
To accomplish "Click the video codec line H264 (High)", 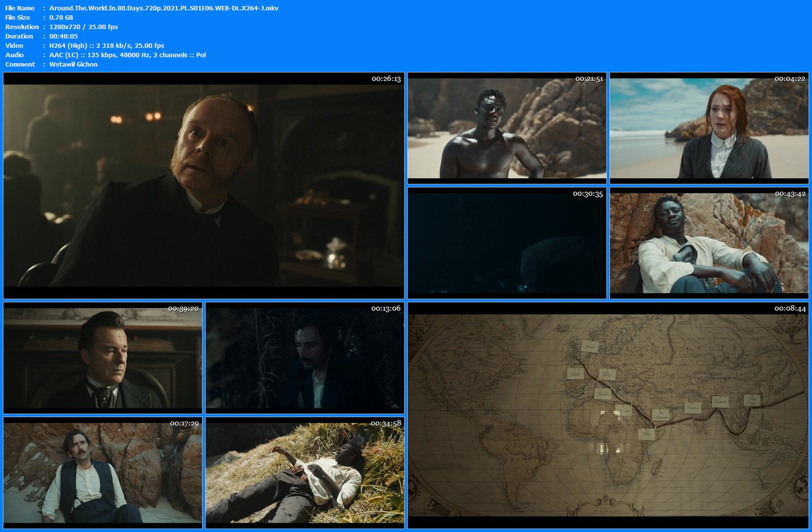I will point(106,45).
